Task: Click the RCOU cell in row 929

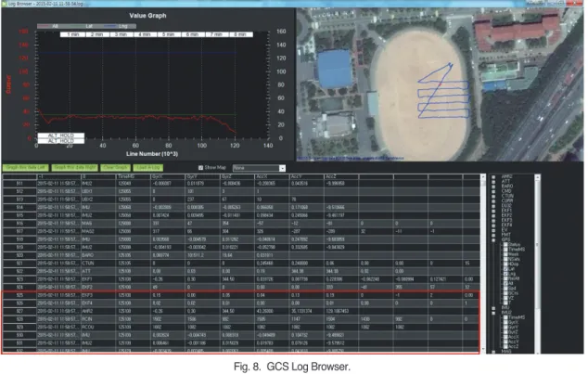Action: 98,327
